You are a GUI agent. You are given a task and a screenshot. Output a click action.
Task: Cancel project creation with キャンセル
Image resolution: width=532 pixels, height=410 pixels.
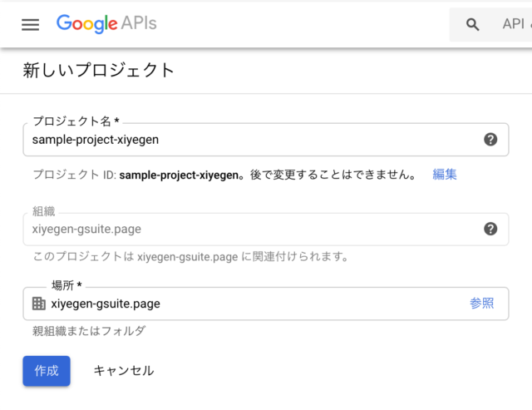(x=123, y=371)
